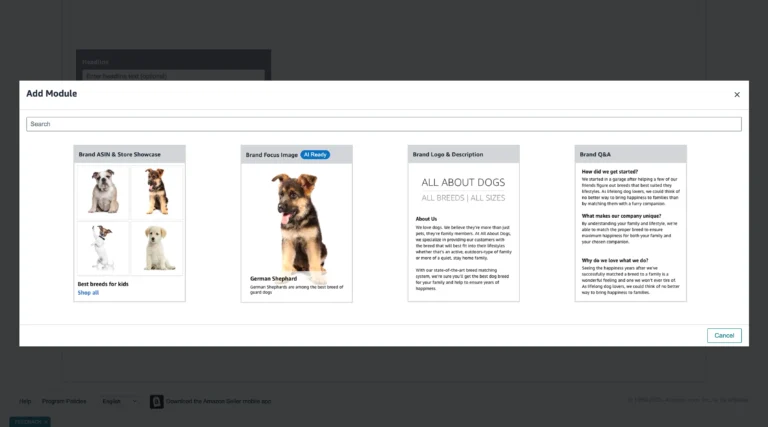Choose the Brand Focus Image module
This screenshot has height=427, width=768.
point(296,223)
